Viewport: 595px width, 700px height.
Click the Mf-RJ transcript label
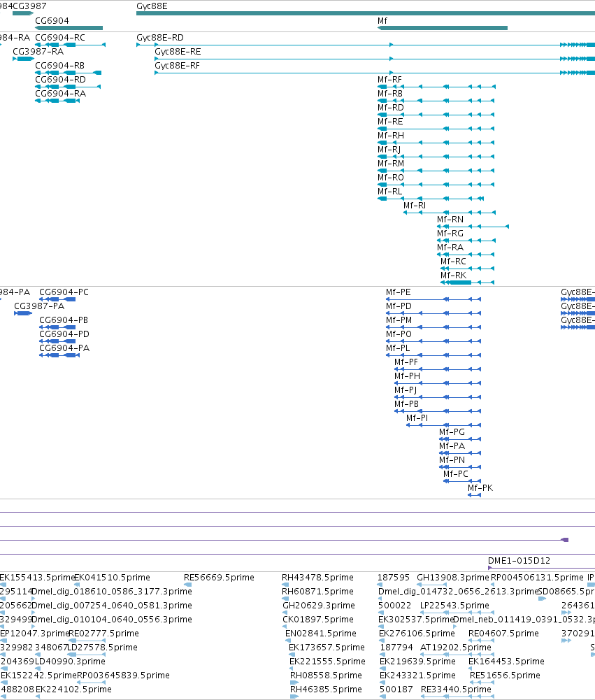coord(389,150)
